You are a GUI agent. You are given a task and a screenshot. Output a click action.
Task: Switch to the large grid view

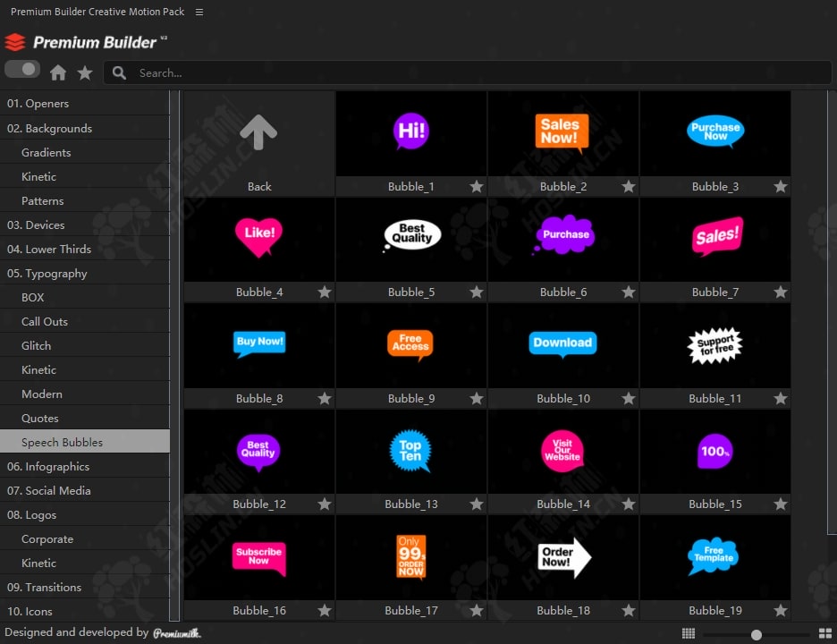(825, 633)
